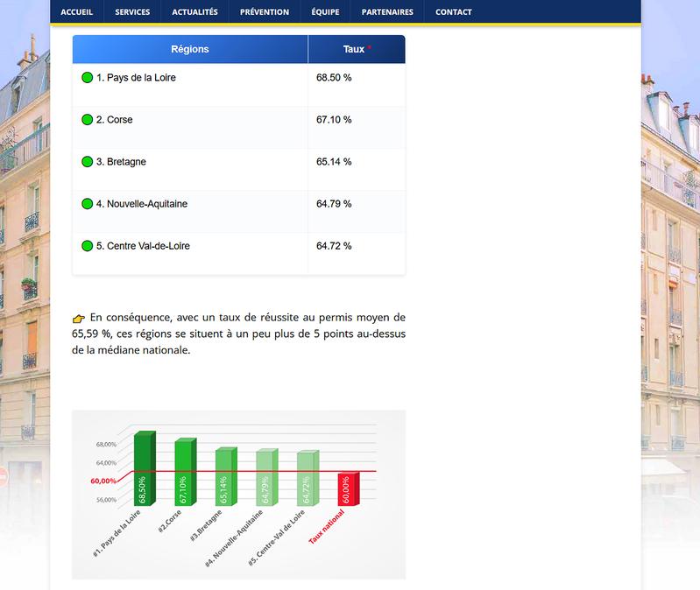Select the 68.50 % rate cell
The width and height of the screenshot is (700, 590).
[x=334, y=78]
